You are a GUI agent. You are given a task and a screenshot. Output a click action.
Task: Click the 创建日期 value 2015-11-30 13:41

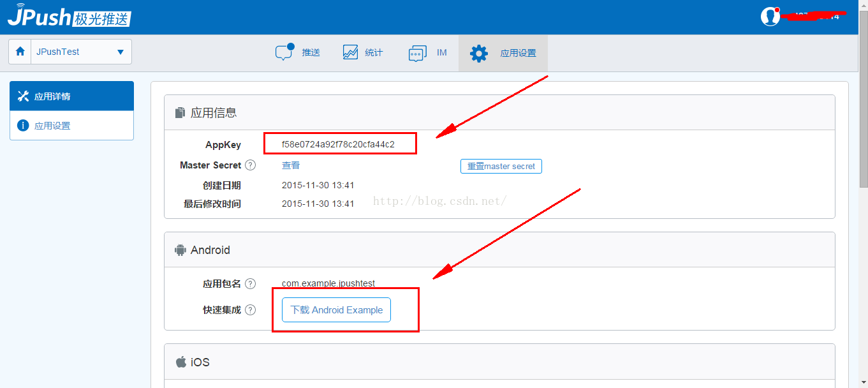tap(318, 185)
